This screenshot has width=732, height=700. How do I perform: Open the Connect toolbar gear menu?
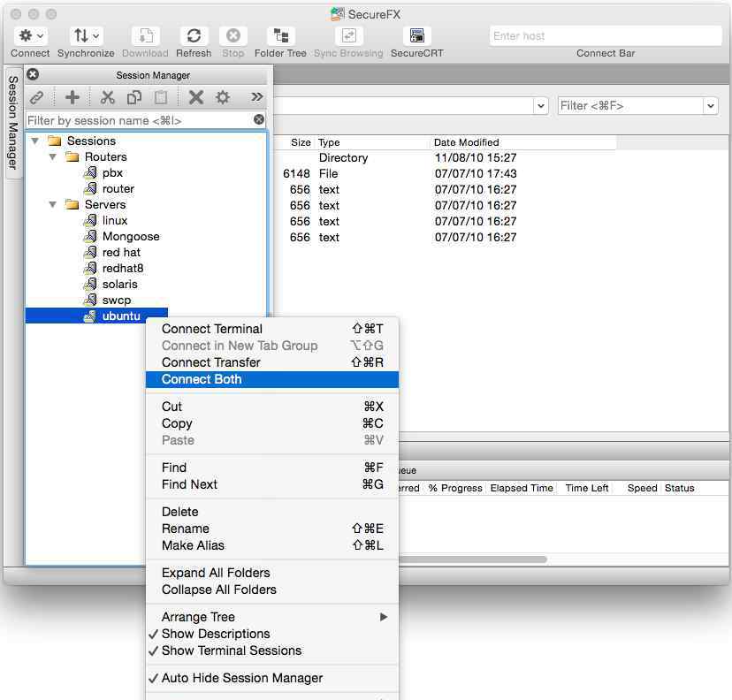click(x=30, y=36)
